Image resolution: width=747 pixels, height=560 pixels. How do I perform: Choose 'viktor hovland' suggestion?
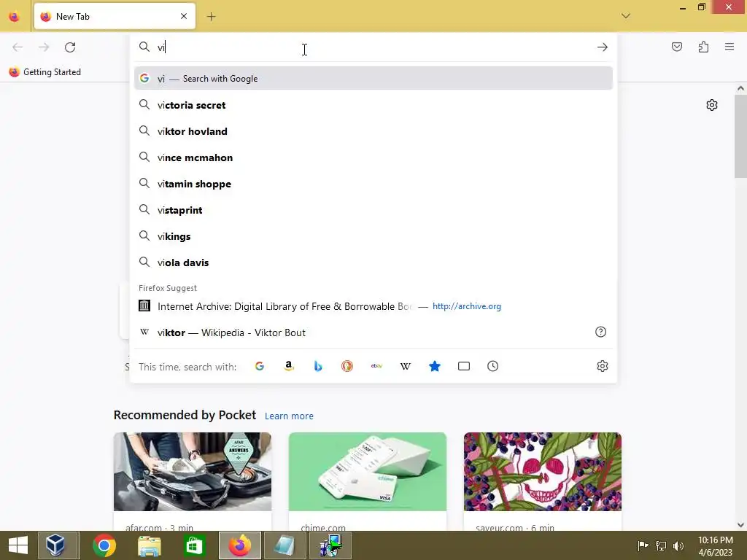tap(373, 131)
